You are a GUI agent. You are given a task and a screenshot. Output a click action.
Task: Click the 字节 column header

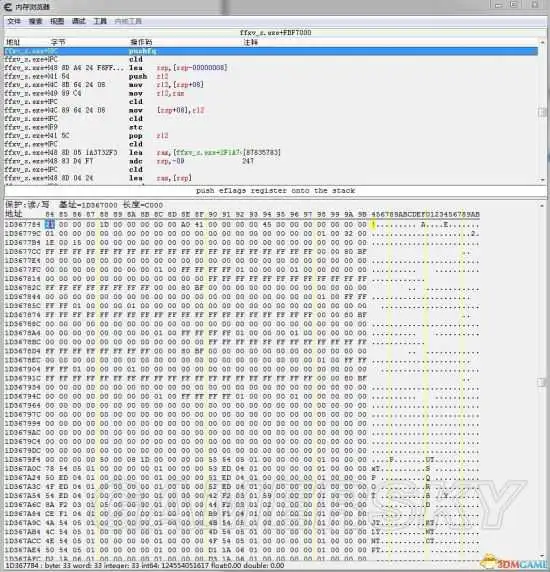[58, 42]
